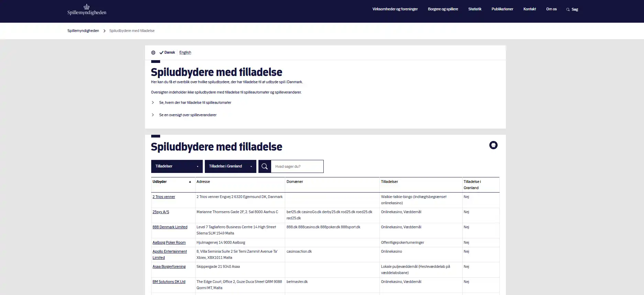Click the chevron before 'Se en oversigt over spilleverandører'
This screenshot has width=644, height=295.
tap(153, 115)
